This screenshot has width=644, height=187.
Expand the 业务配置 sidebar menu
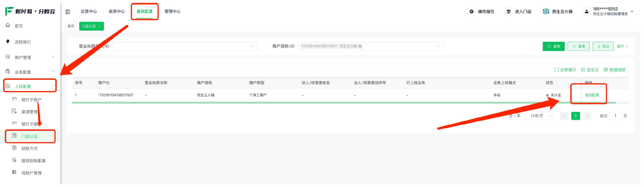tap(53, 72)
